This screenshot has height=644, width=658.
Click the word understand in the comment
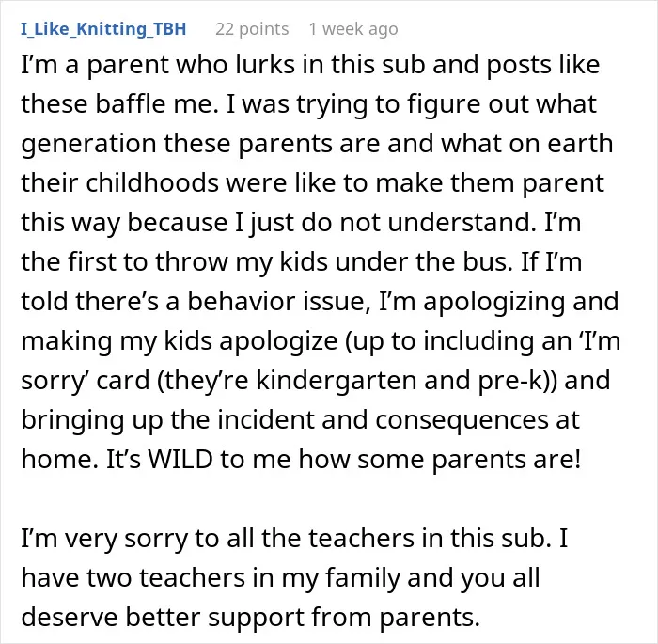[x=462, y=222]
